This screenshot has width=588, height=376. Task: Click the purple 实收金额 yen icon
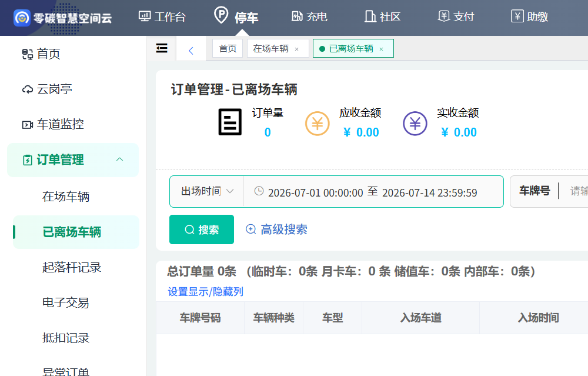click(415, 124)
